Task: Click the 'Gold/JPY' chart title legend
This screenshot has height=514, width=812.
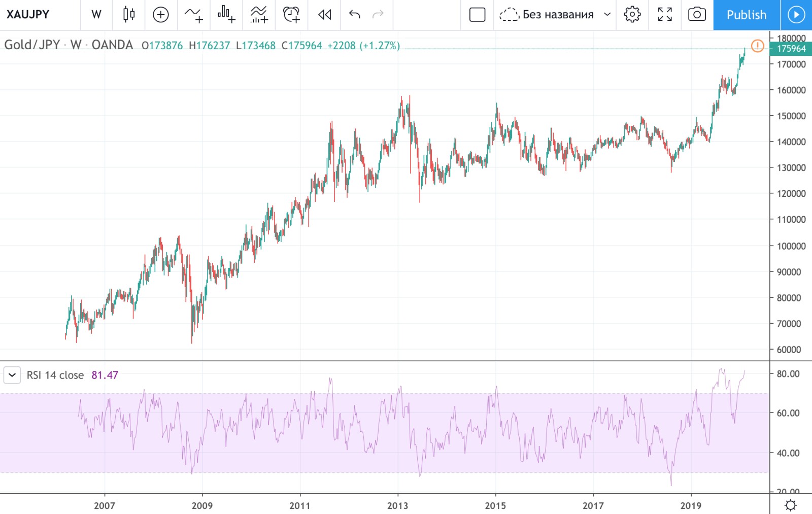Action: click(32, 45)
